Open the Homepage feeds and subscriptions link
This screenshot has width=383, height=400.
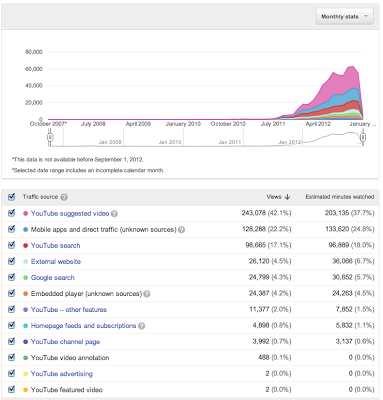(x=83, y=326)
